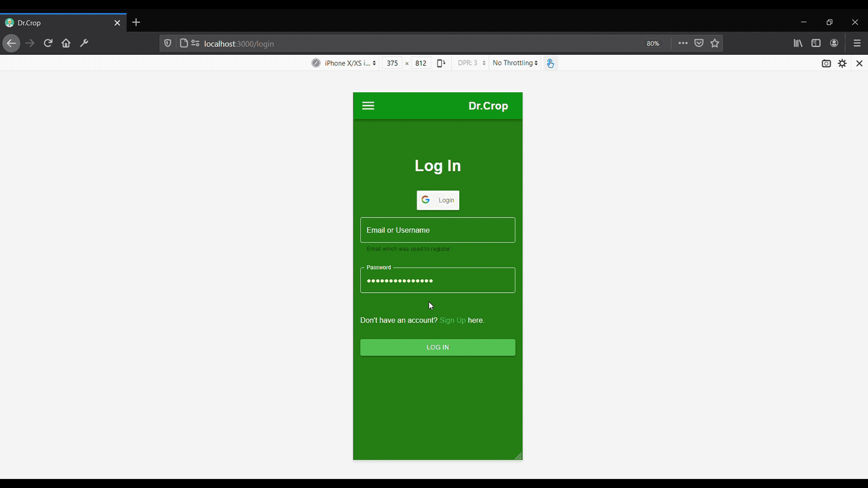Open page actions three-dot menu
868x488 pixels.
(683, 43)
